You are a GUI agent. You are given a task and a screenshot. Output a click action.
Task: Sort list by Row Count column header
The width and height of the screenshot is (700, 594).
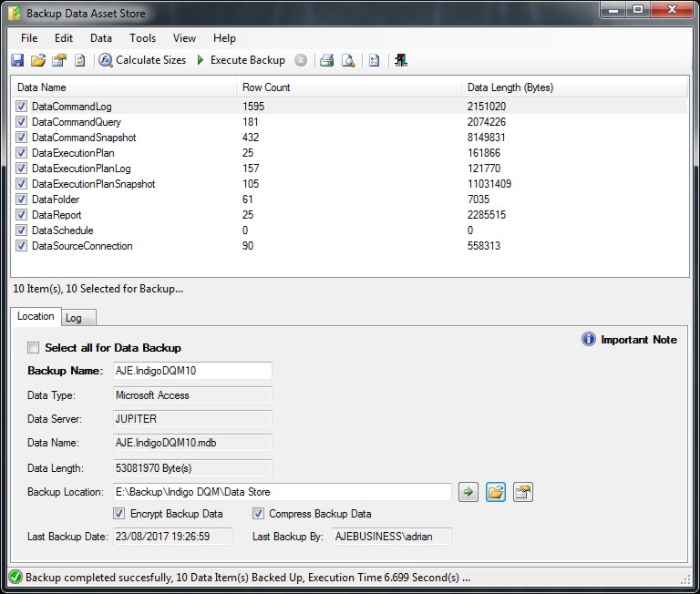[264, 87]
